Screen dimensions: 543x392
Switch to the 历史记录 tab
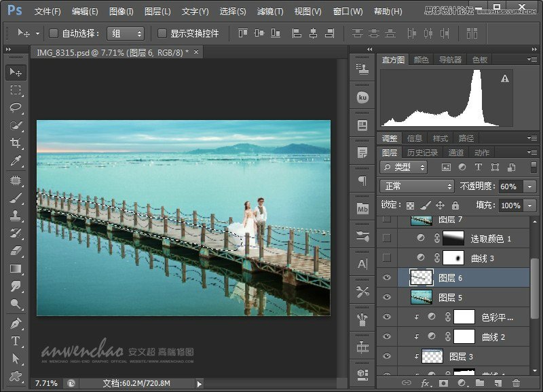[422, 153]
